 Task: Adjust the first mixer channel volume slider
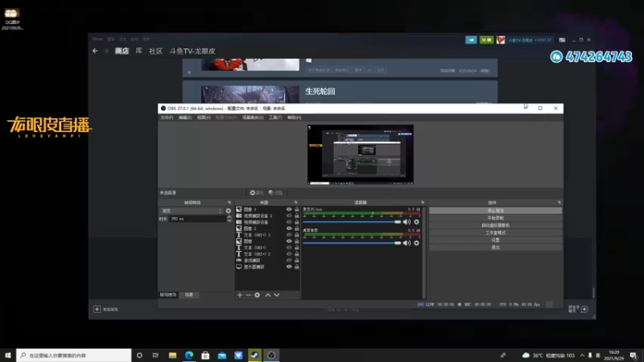click(x=352, y=222)
